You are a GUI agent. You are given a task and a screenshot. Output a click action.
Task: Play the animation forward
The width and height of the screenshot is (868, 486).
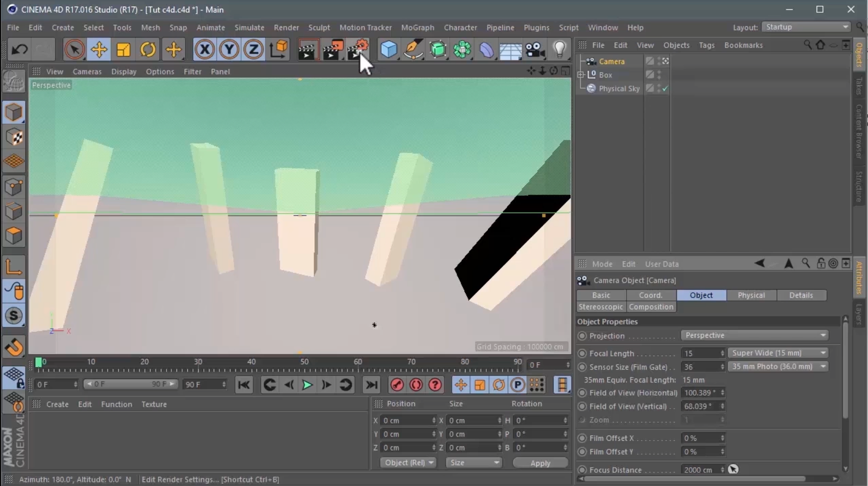click(307, 385)
